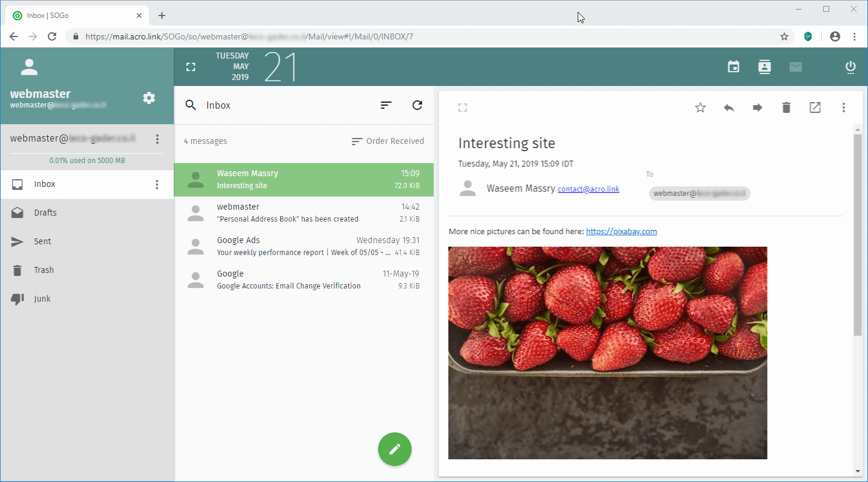
Task: Toggle star flag on message
Action: tap(700, 108)
